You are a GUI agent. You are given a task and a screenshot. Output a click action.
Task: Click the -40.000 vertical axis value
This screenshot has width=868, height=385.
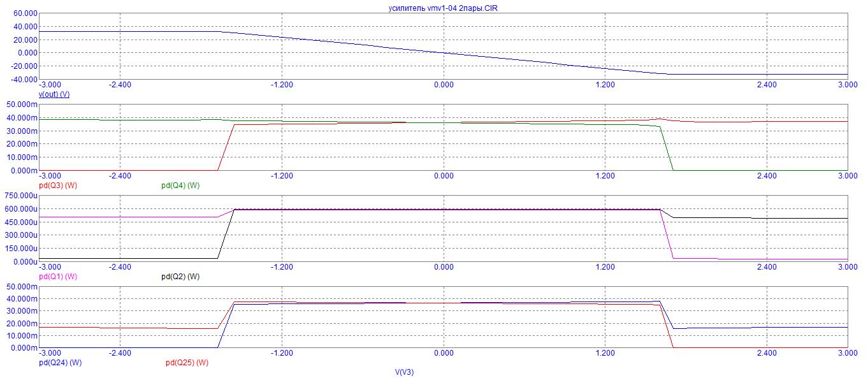coord(23,80)
